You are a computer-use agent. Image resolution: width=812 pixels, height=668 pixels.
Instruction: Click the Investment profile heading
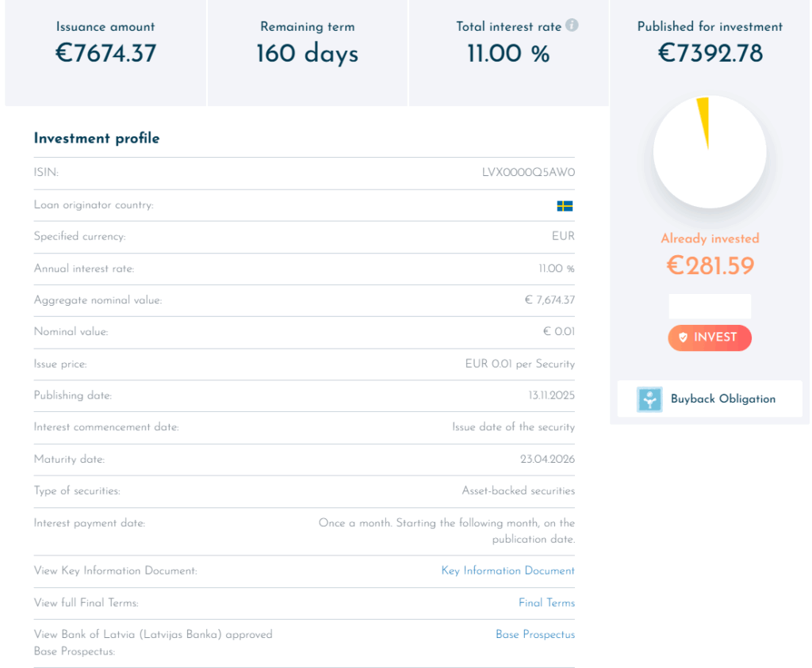[97, 139]
